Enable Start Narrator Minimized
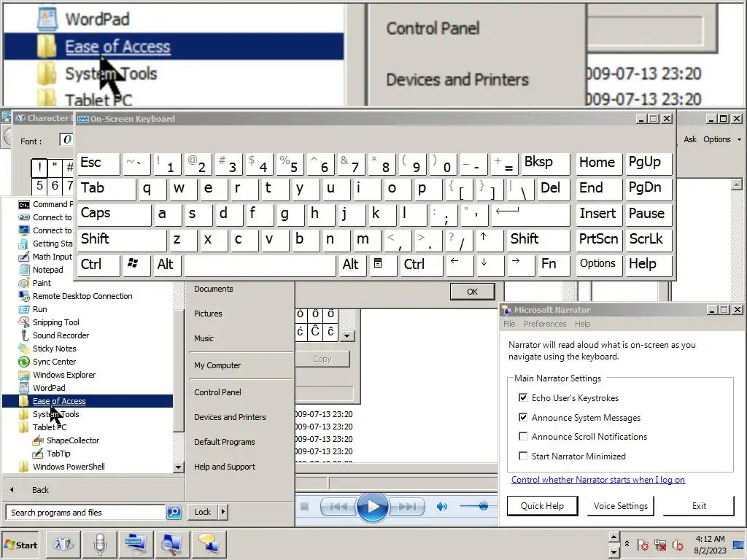Screen dimensions: 747x560 pyautogui.click(x=523, y=456)
